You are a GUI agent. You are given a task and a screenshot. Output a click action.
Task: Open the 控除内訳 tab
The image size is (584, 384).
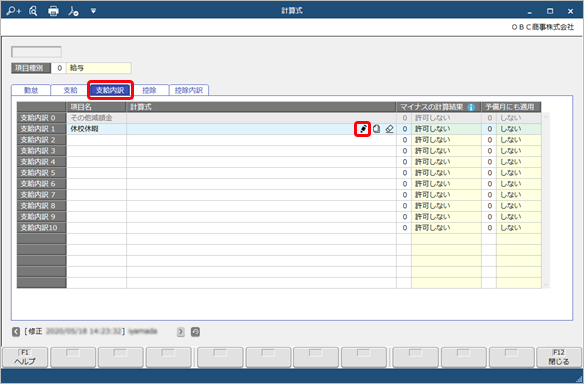coord(189,90)
